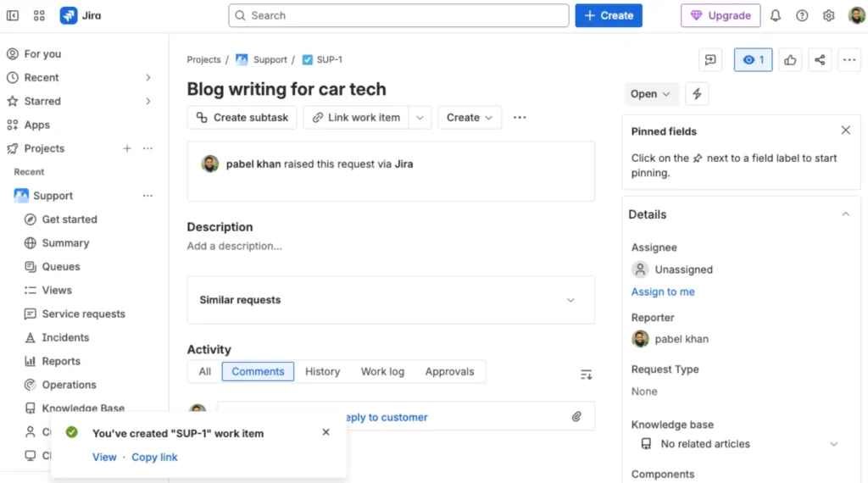Click reporter pabel khan

pos(670,339)
